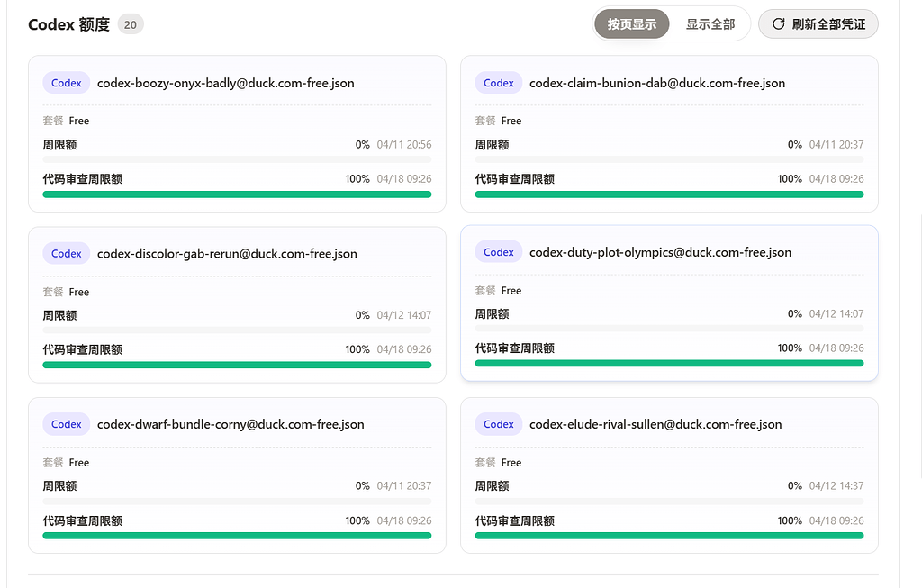
Task: Click 周限额 label on discolor-gab-rerun card
Action: (60, 315)
